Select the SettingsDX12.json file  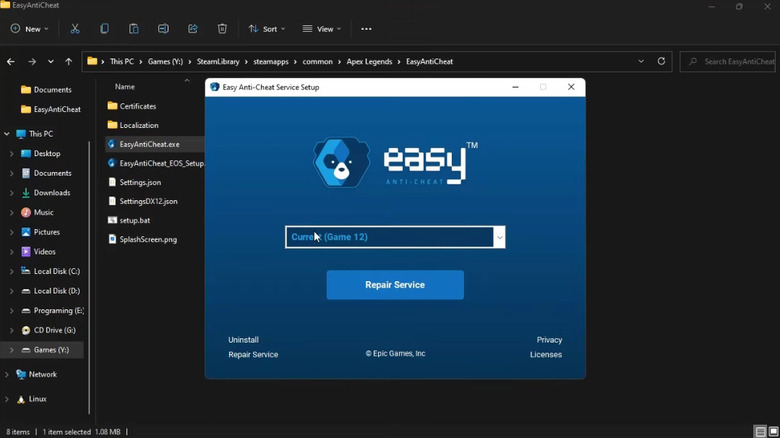tap(142, 201)
